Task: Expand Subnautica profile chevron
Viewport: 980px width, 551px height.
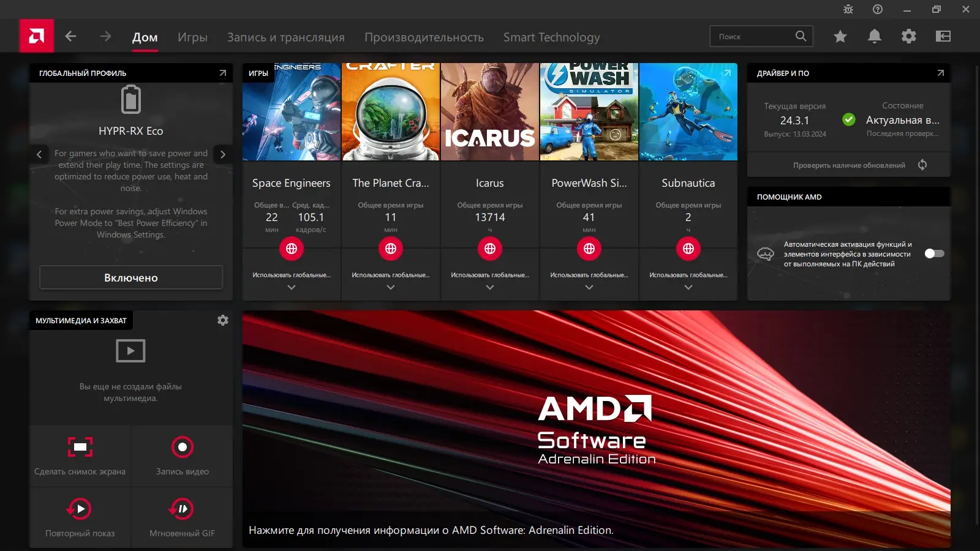Action: click(x=688, y=287)
